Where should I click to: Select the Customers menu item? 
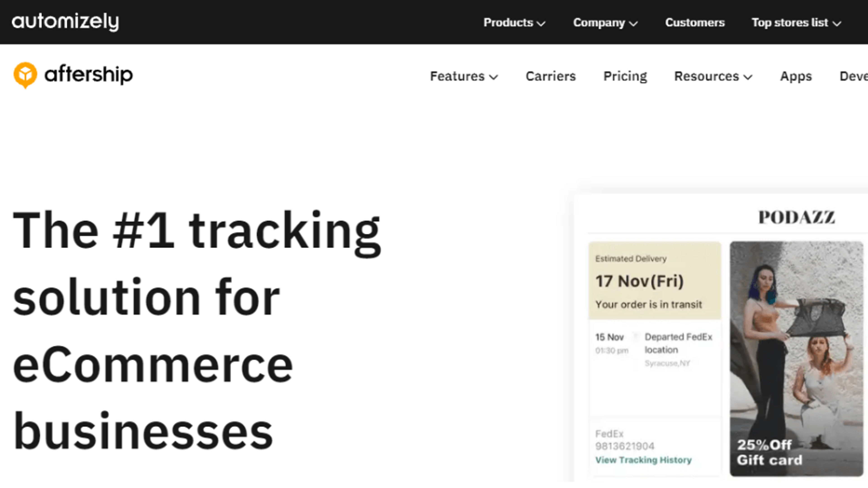[695, 23]
